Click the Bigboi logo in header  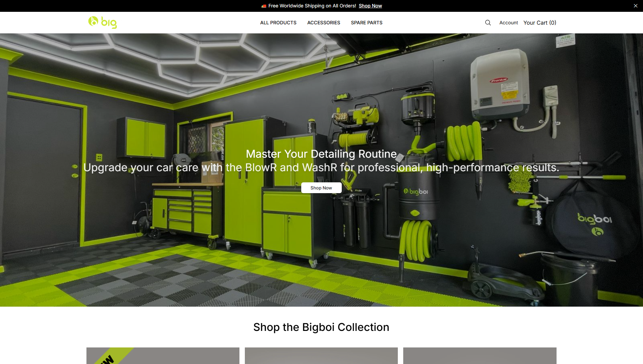tap(102, 22)
